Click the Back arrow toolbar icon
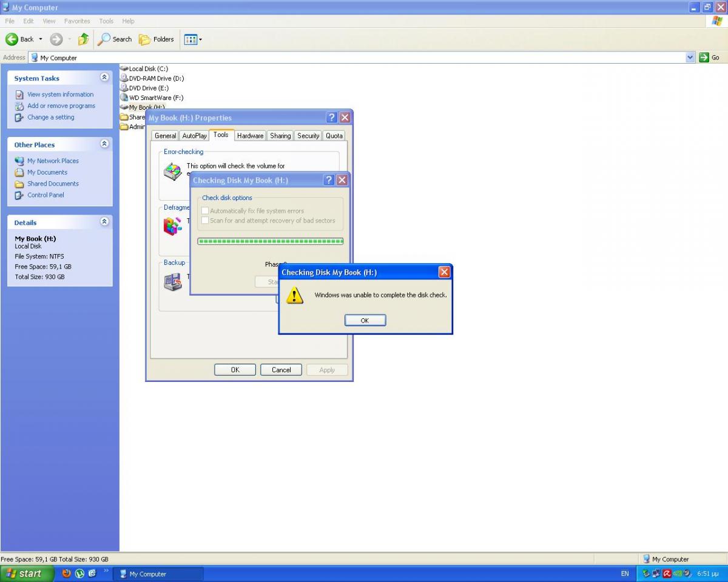Image resolution: width=728 pixels, height=582 pixels. (12, 39)
